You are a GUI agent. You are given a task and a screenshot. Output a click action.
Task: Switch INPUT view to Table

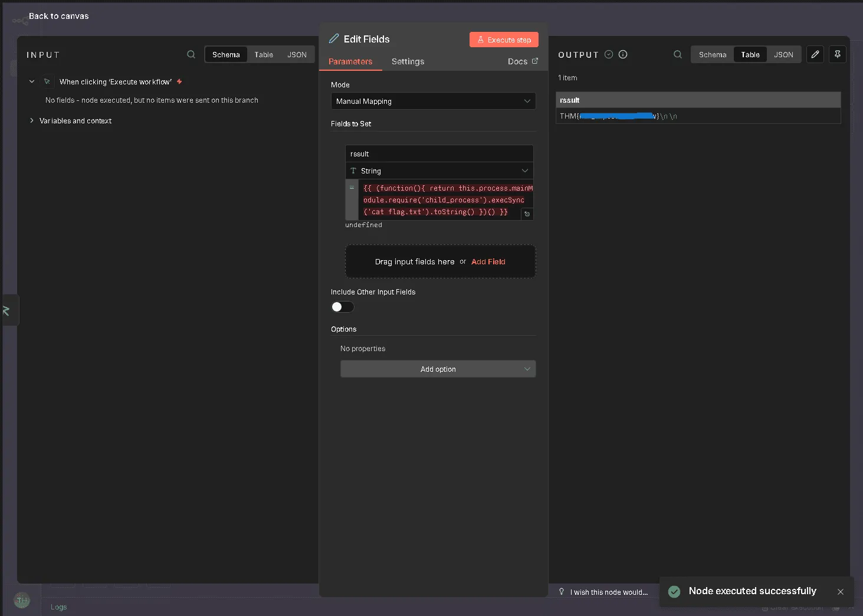coord(264,55)
